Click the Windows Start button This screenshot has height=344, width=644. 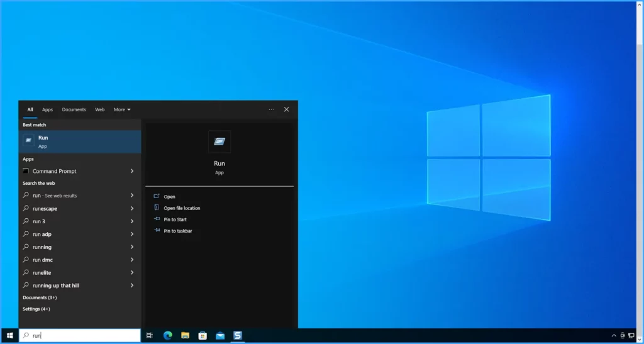point(9,336)
